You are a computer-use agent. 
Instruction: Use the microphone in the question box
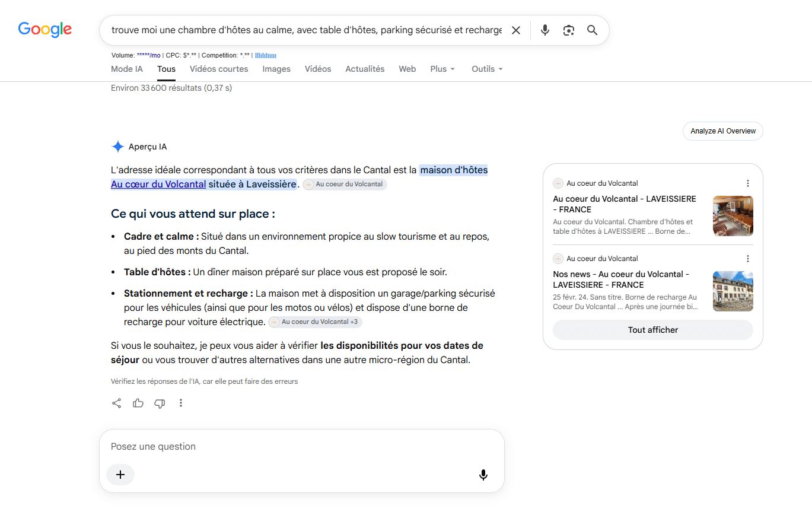[483, 475]
